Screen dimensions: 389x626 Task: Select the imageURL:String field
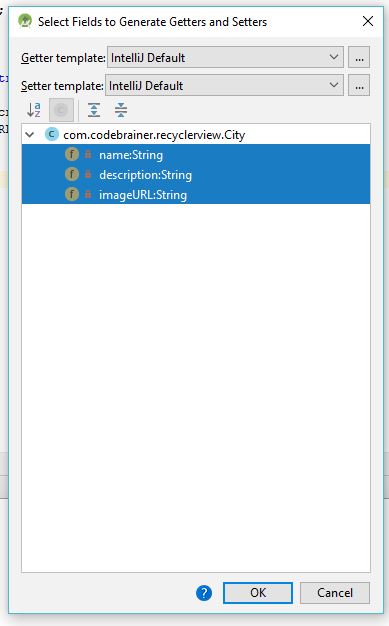[196, 194]
